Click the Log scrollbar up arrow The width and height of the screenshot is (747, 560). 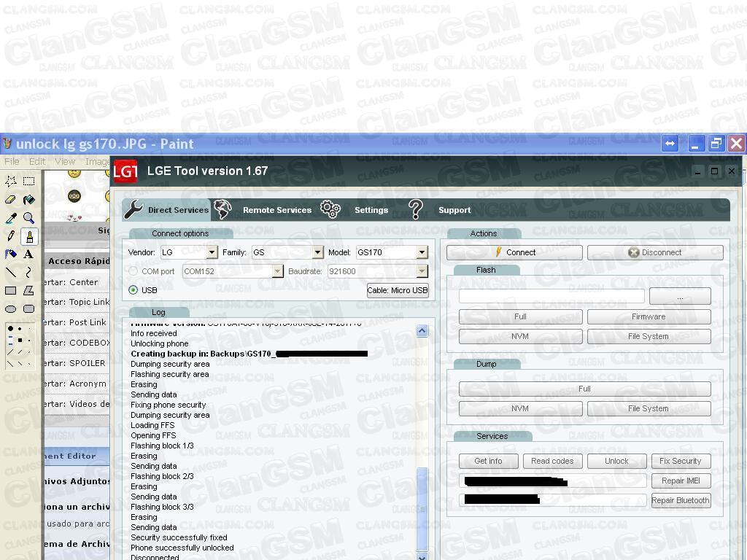(422, 331)
